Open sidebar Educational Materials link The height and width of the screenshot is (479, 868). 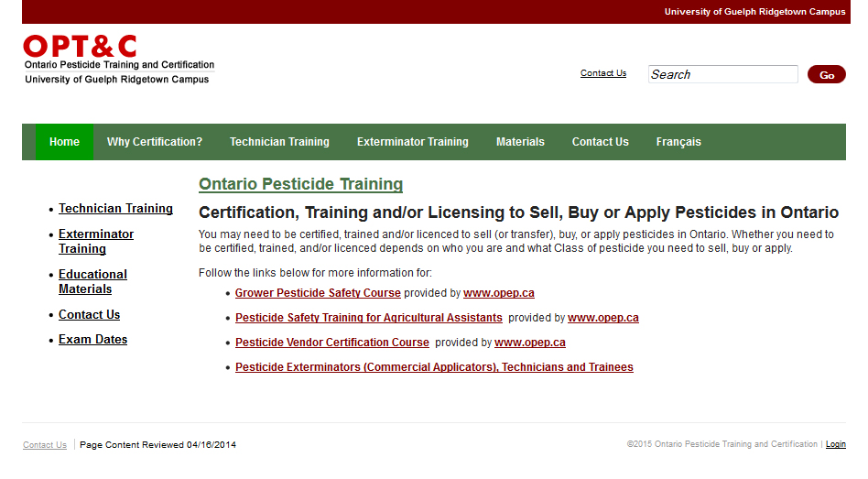click(92, 282)
